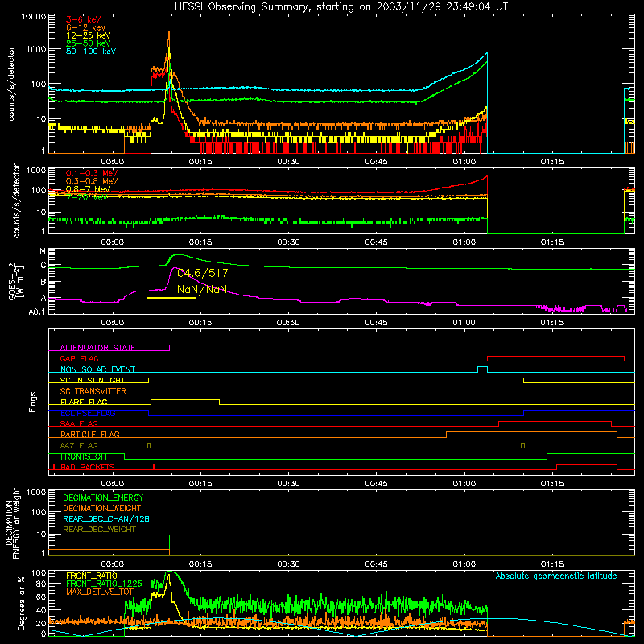Click the HESSI Observing Summary plot title
This screenshot has width=644, height=644.
[341, 7]
